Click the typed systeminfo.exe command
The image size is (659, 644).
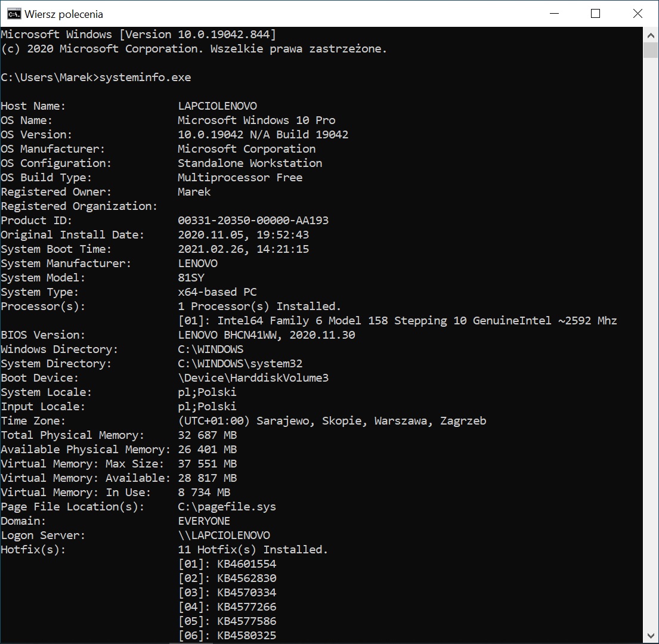[x=145, y=78]
